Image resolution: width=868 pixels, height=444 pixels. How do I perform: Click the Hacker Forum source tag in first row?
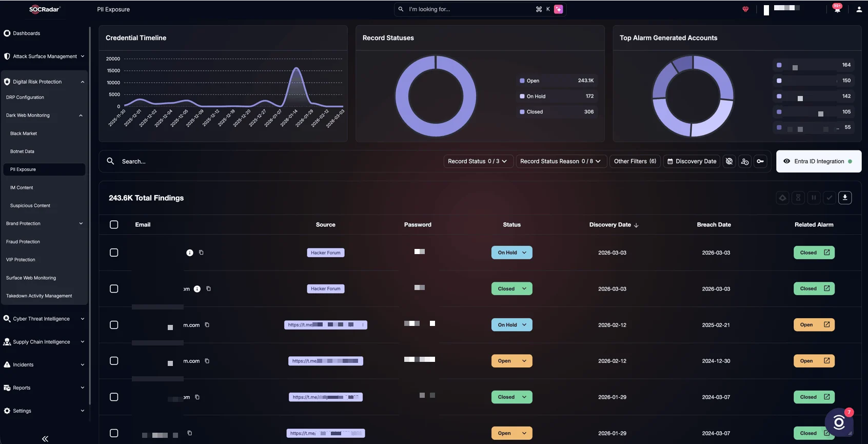click(x=326, y=253)
